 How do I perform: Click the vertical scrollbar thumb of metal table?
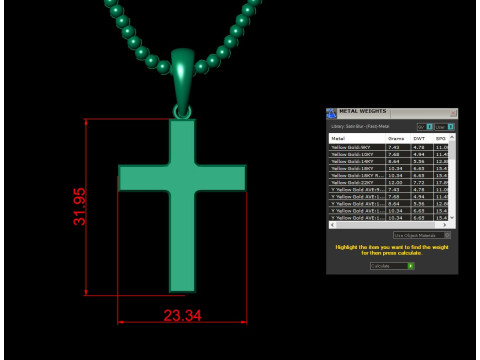coord(452,150)
